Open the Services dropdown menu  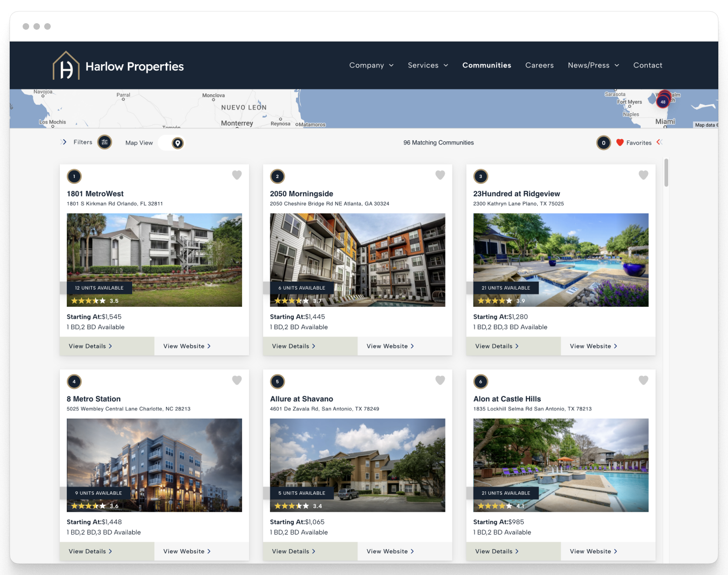tap(428, 65)
